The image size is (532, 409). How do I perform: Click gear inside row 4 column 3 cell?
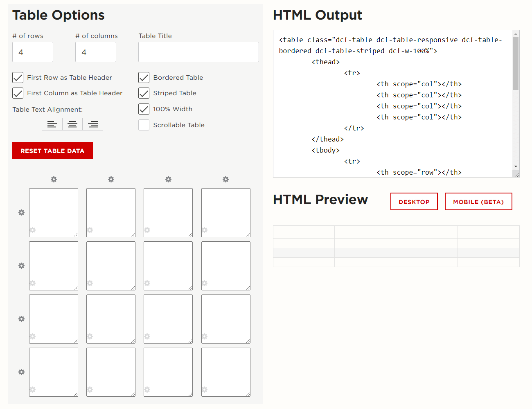147,390
